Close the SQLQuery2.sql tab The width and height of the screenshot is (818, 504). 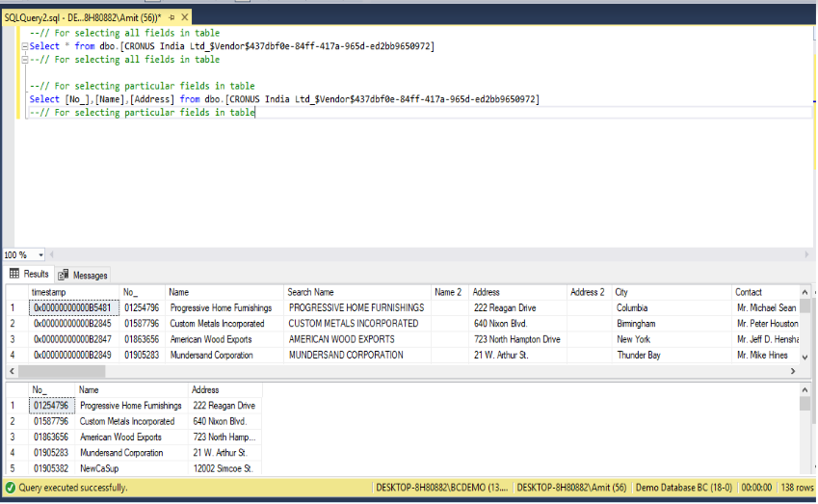(x=185, y=17)
